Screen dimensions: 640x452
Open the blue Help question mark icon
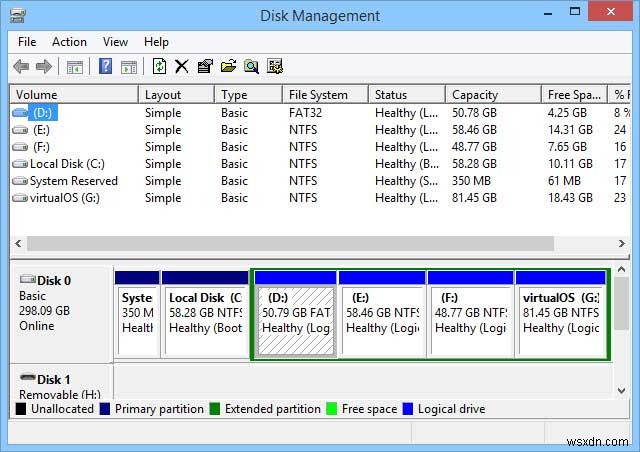coord(105,66)
